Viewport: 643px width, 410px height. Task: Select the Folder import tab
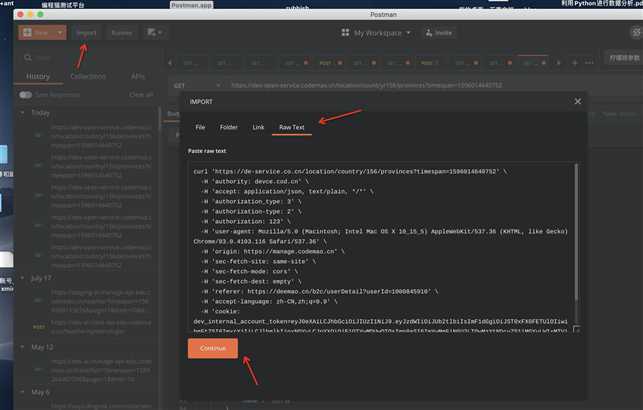tap(228, 128)
